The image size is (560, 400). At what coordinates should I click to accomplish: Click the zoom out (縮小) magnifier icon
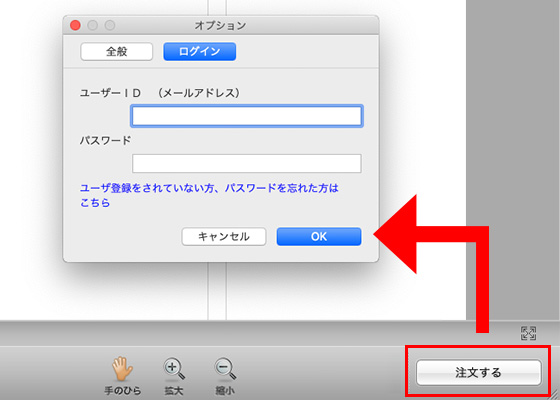[x=225, y=369]
